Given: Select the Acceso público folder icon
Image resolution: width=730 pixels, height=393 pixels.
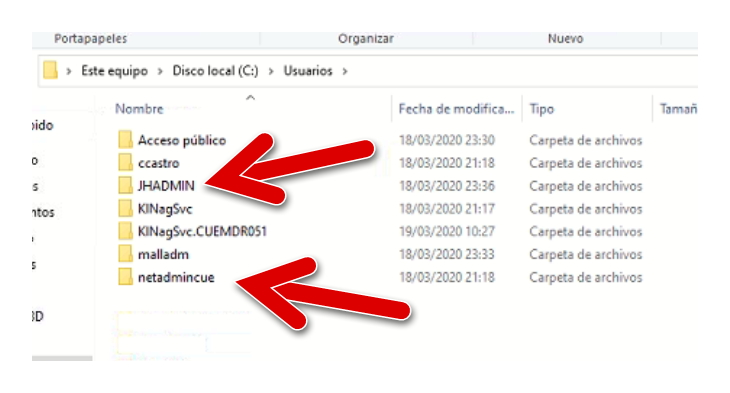Looking at the screenshot, I should 125,140.
